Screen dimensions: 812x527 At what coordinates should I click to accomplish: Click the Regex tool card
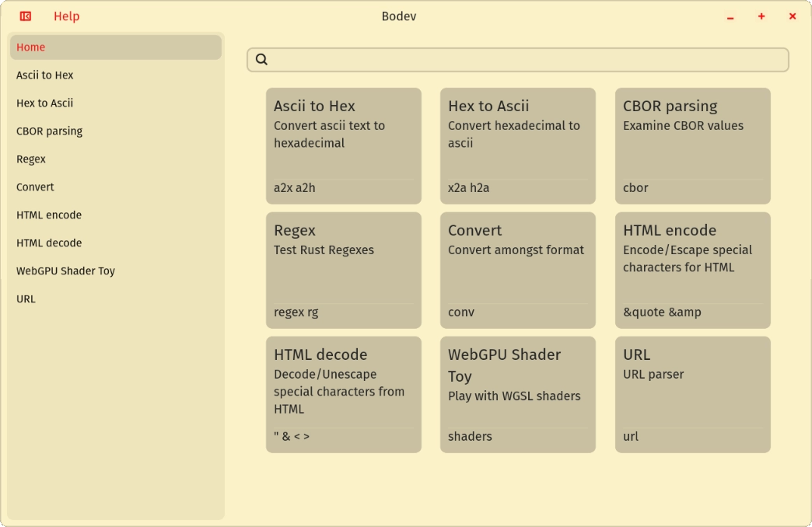point(343,270)
